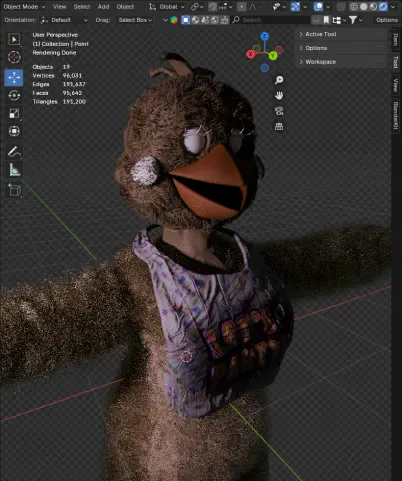Switch perspective/orthographic with the grid icon
402x481 pixels.
[x=279, y=127]
